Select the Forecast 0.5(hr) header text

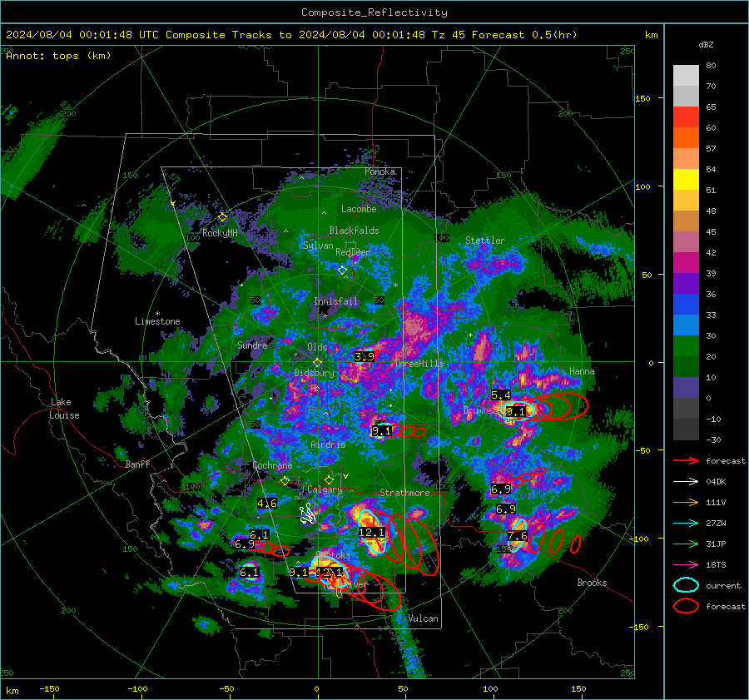point(524,35)
